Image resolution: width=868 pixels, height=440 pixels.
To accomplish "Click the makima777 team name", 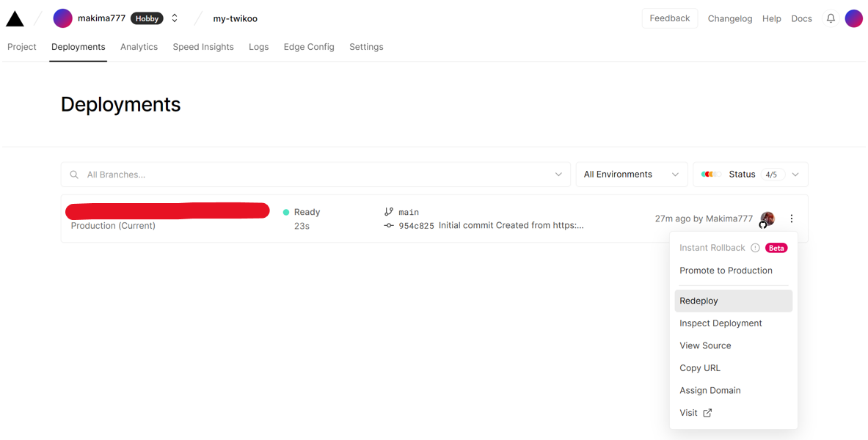I will [x=101, y=18].
